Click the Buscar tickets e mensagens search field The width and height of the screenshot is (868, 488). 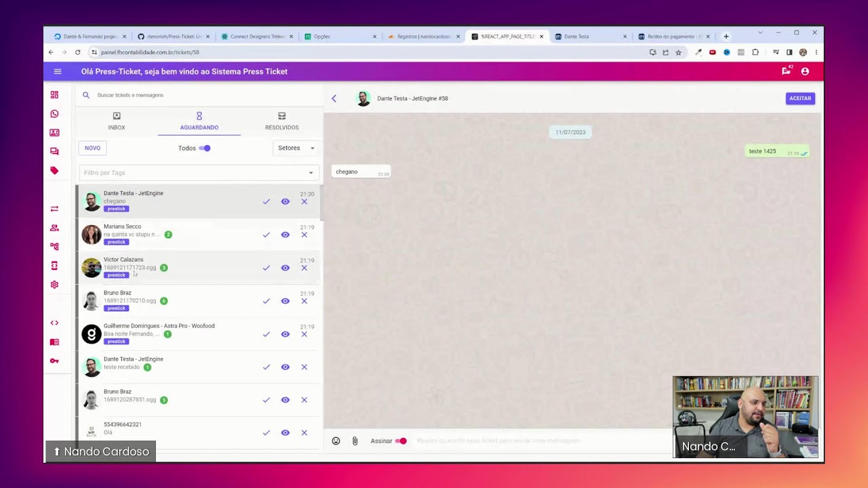[200, 95]
